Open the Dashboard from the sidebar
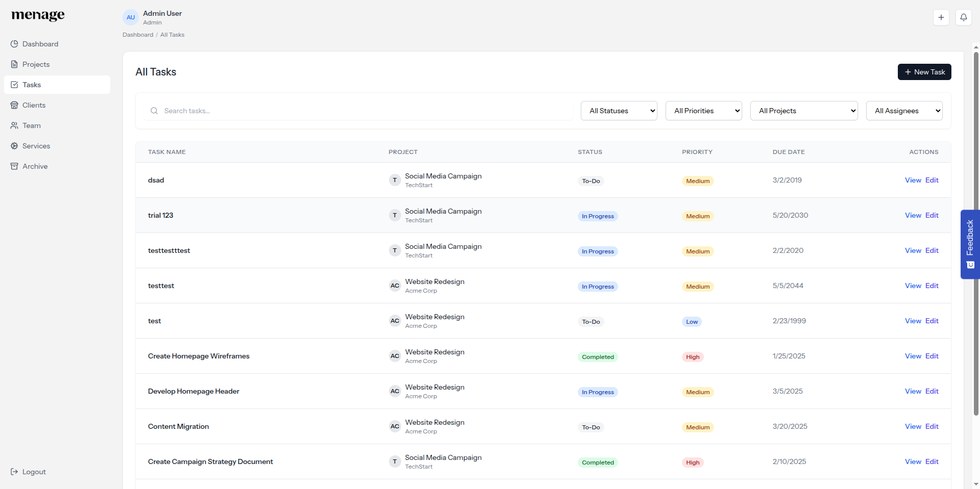980x489 pixels. (40, 44)
